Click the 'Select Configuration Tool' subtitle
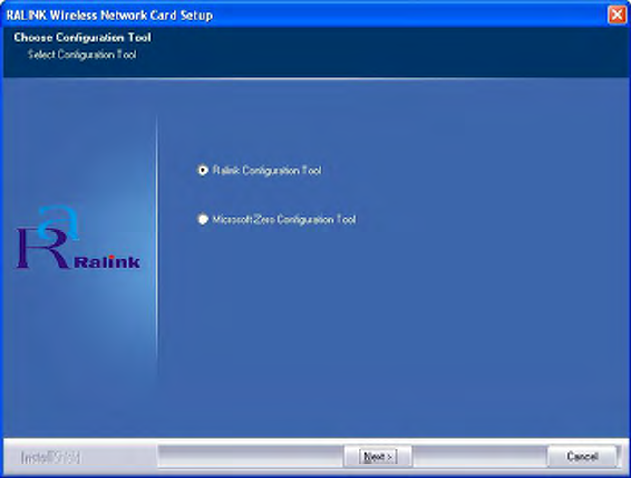 [x=82, y=55]
